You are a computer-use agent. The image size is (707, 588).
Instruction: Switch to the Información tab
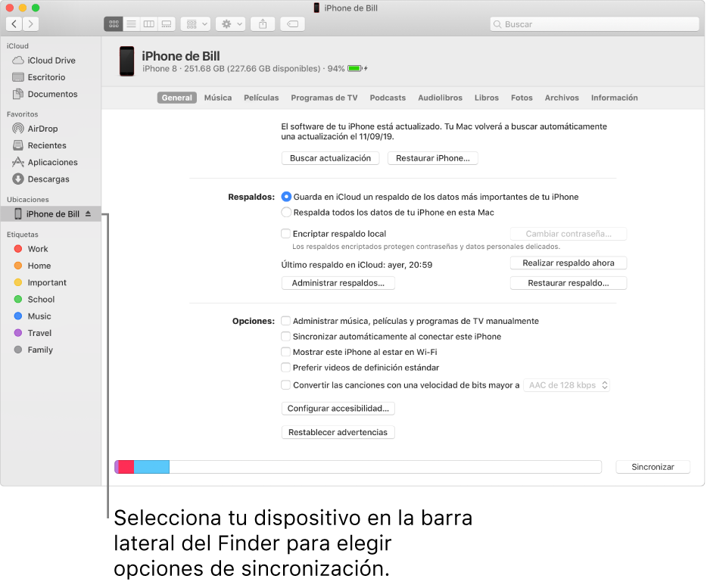[x=615, y=98]
